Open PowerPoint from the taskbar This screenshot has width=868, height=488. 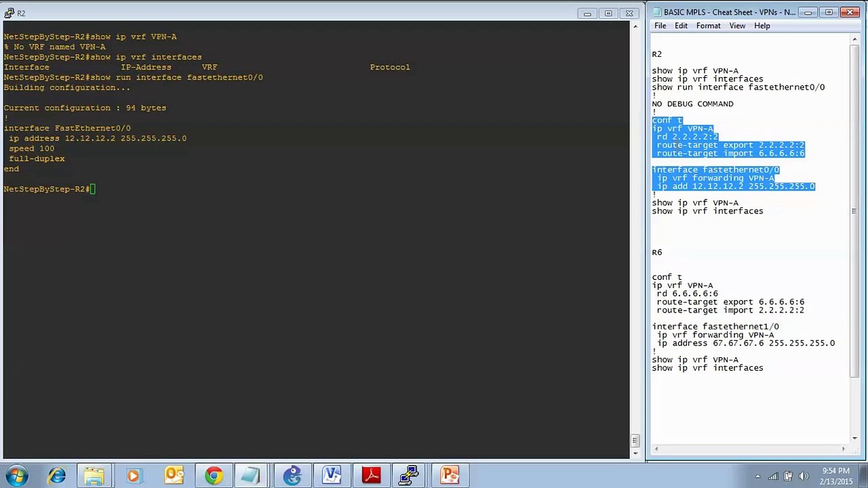450,476
